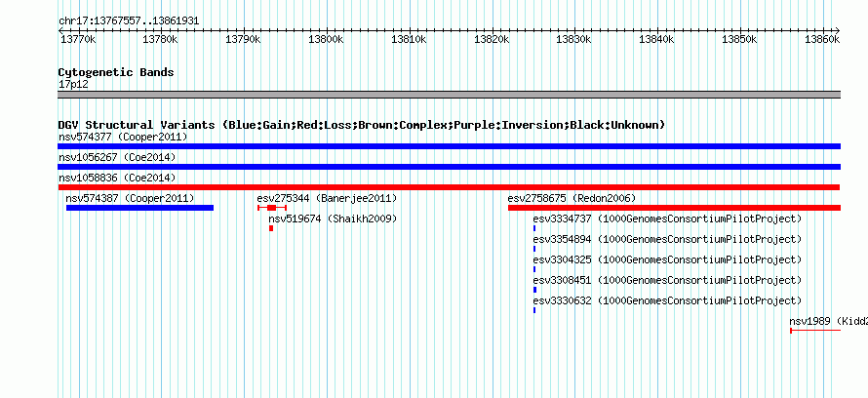Select blue gain bar under nsv574387
868x398 pixels.
[x=139, y=208]
